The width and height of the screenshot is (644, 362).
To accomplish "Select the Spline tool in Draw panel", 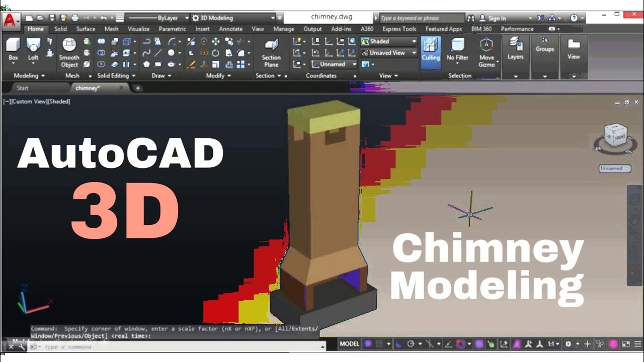I will [x=146, y=53].
